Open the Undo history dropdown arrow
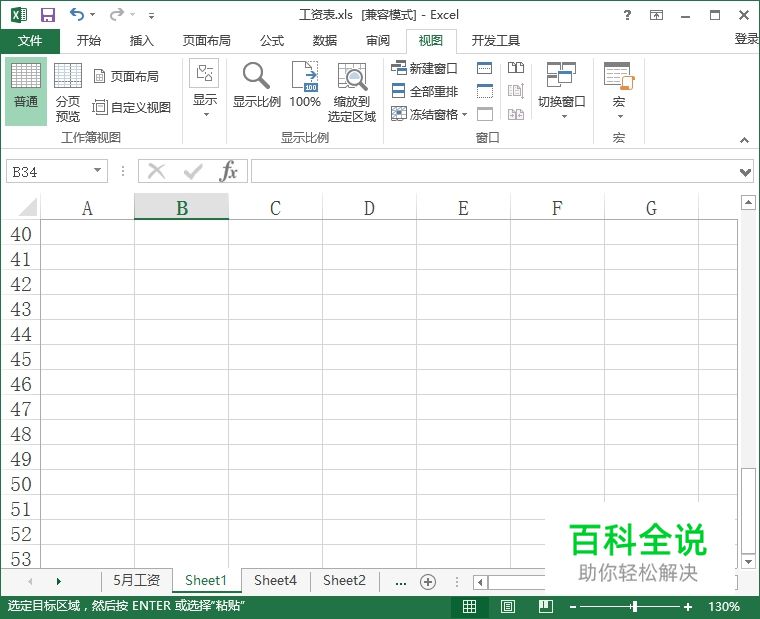Screen dimensions: 760x619 (93, 15)
